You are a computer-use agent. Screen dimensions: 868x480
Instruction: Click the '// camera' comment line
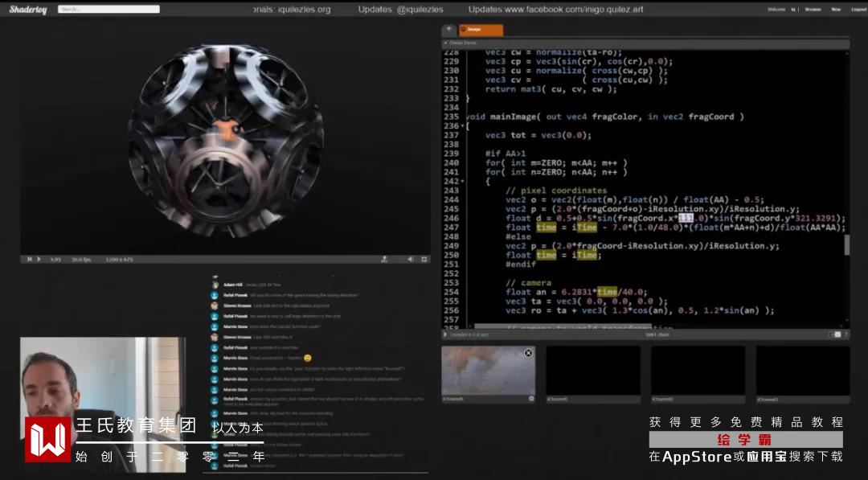click(528, 283)
